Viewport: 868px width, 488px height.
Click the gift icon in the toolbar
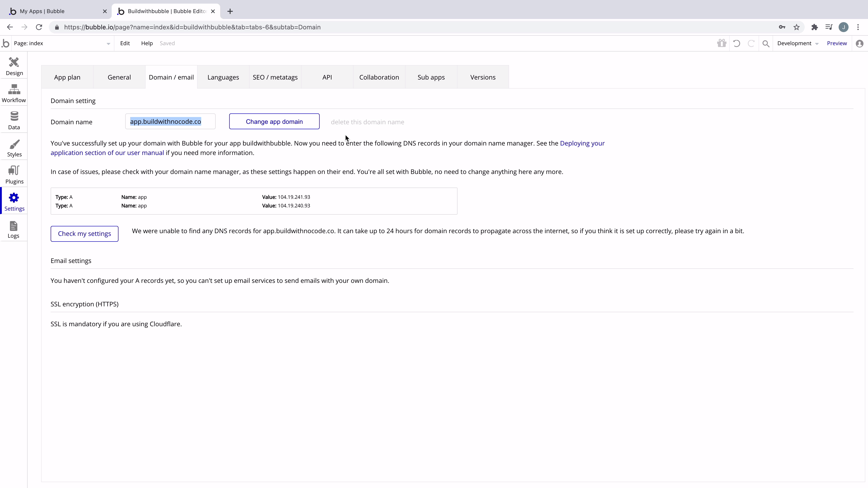click(722, 43)
